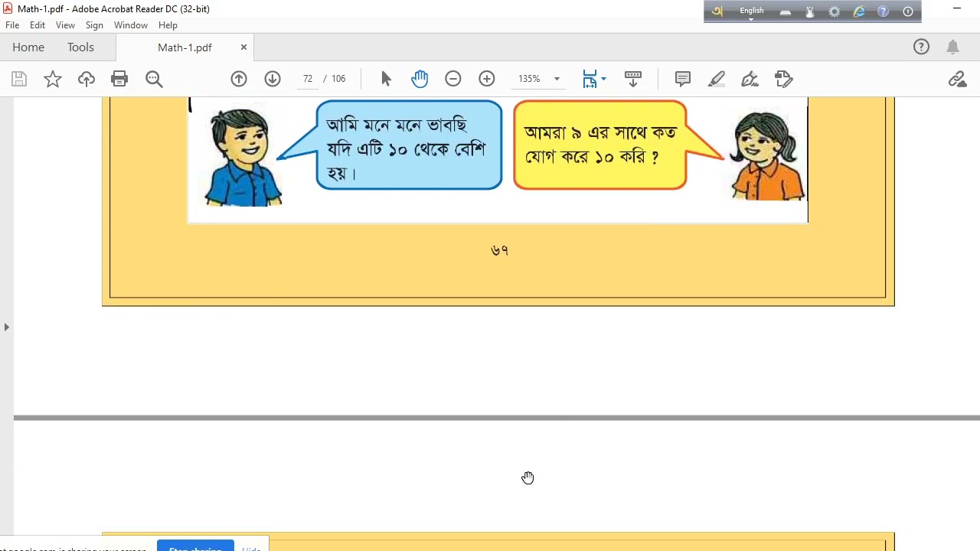The width and height of the screenshot is (980, 551).
Task: Zoom out with the minus circle
Action: coord(453,79)
